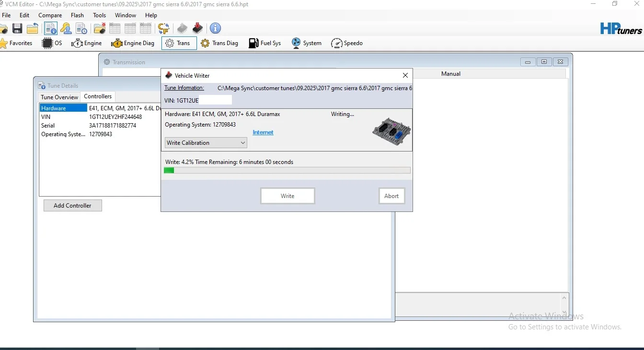This screenshot has width=644, height=350.
Task: Click the Close file folder icon
Action: [33, 29]
